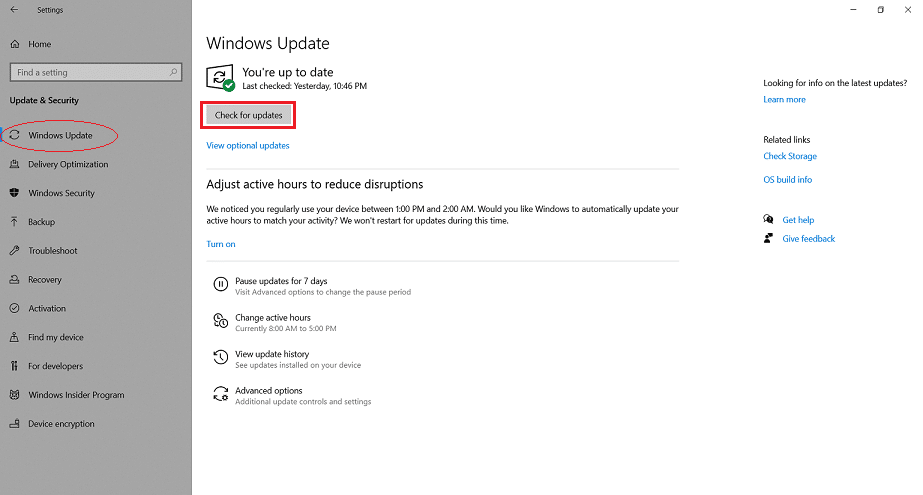This screenshot has width=923, height=495.
Task: Open the Recovery section
Action: point(45,280)
